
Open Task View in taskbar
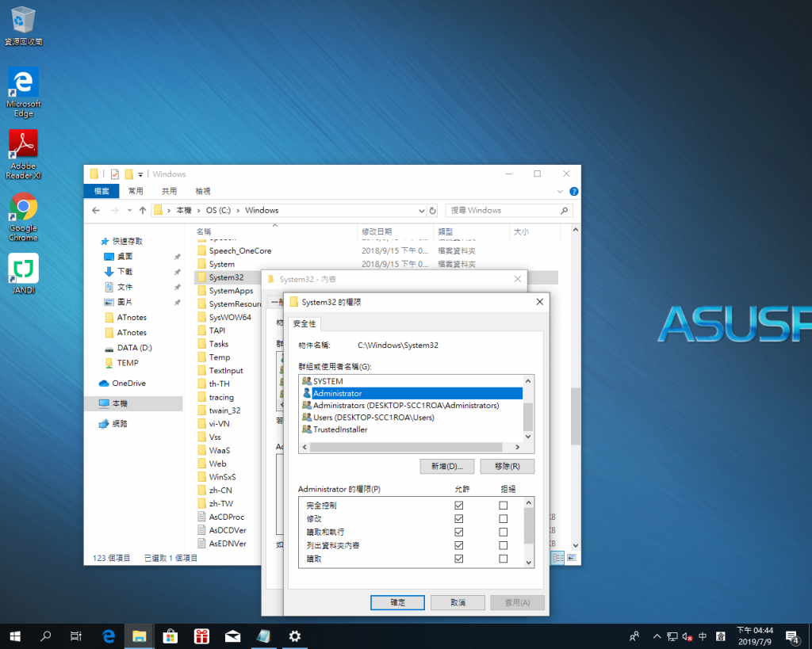point(76,636)
